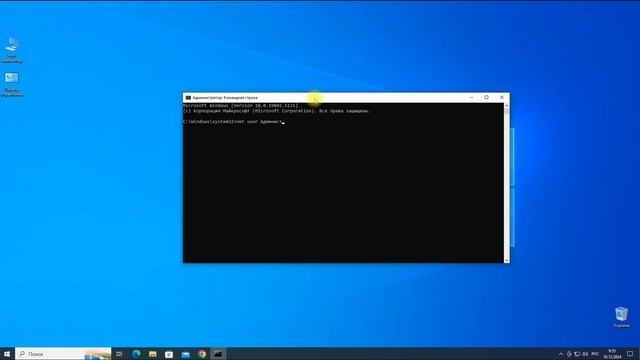Open File Explorer from the taskbar
The height and width of the screenshot is (360, 640).
[153, 354]
